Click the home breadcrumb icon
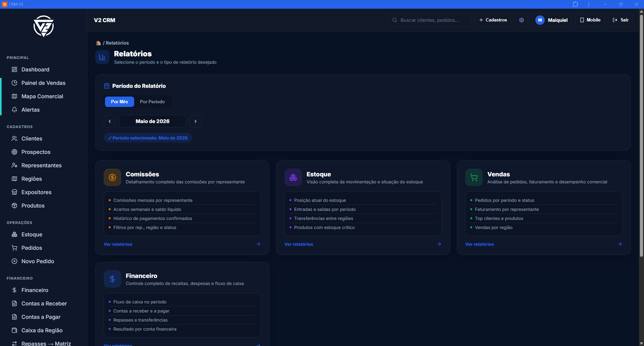644x346 pixels. (x=99, y=43)
